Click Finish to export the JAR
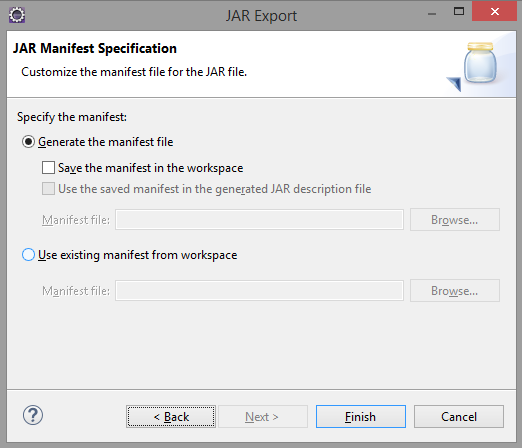This screenshot has height=448, width=522. (x=361, y=417)
